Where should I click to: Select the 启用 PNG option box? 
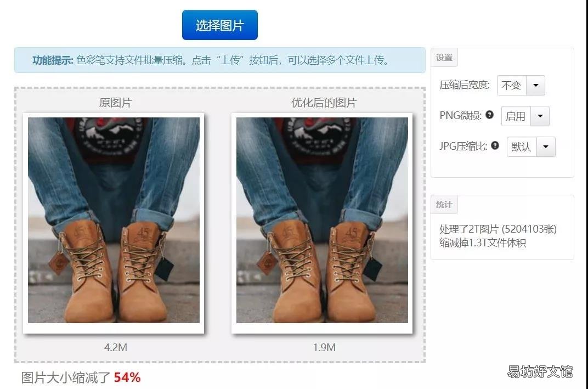(x=516, y=116)
